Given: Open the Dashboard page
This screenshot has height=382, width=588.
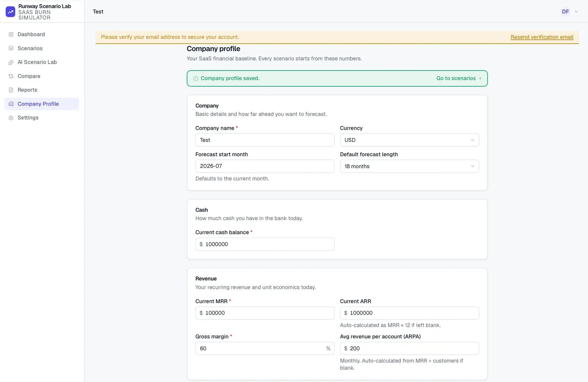Looking at the screenshot, I should click(x=42, y=34).
